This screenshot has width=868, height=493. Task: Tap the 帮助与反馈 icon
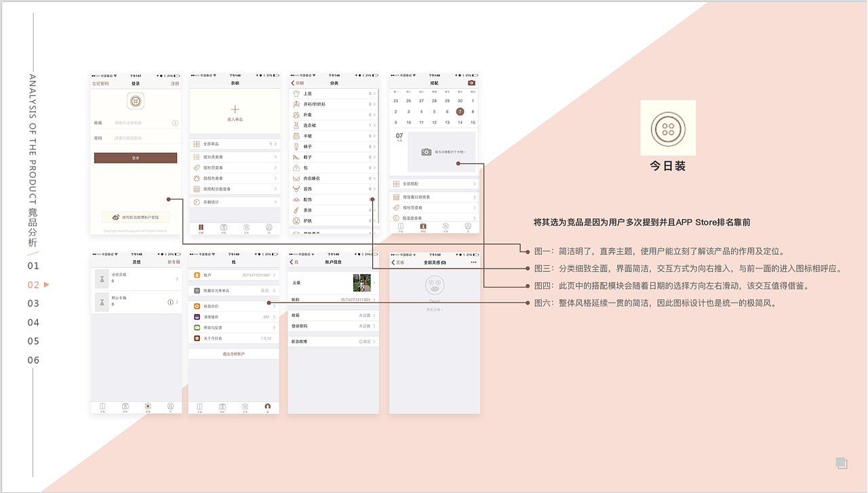(197, 327)
